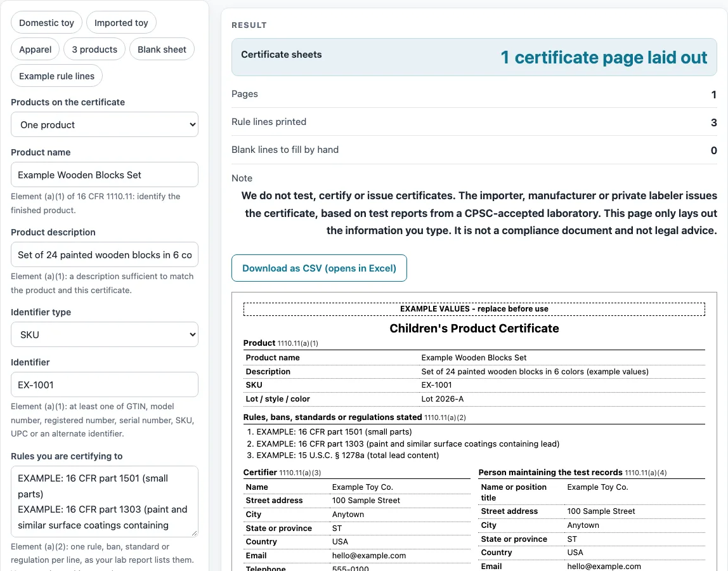Click the Certifier City value Anytown
This screenshot has height=571, width=728.
[x=348, y=515]
